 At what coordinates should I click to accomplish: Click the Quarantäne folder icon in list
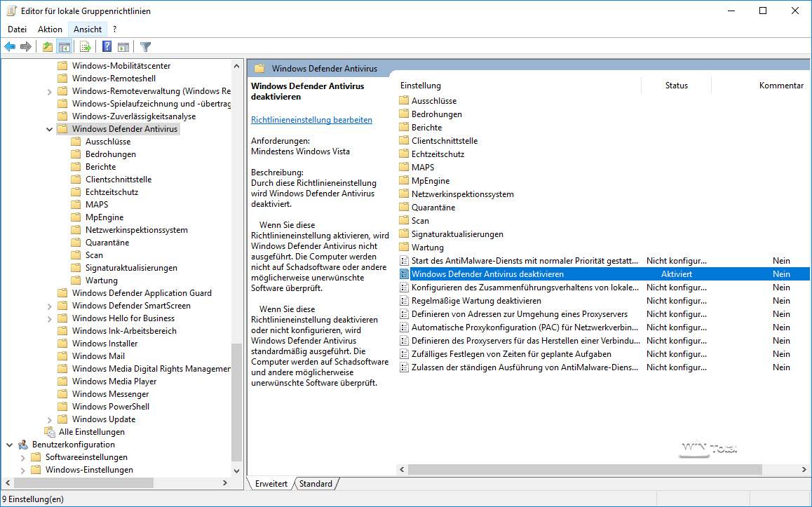coord(403,208)
